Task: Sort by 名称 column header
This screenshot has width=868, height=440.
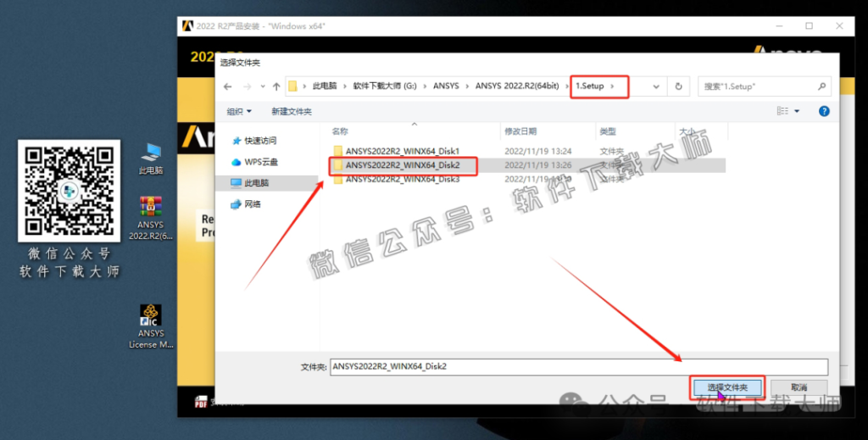Action: pyautogui.click(x=340, y=131)
